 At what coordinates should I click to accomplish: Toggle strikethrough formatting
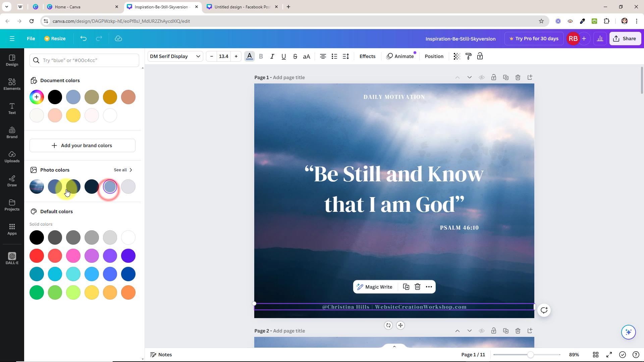coord(295,56)
